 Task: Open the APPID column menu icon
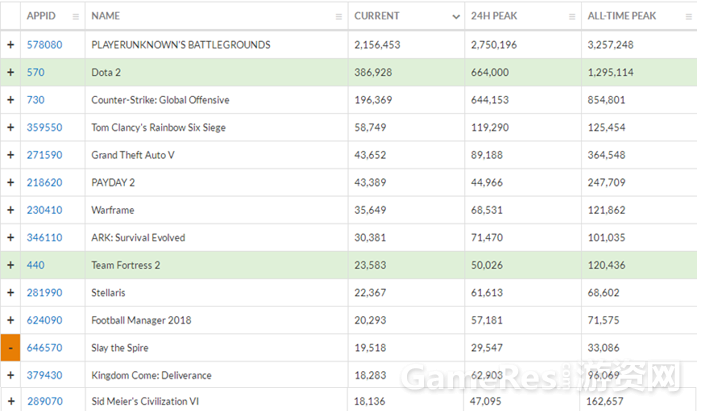(x=76, y=17)
